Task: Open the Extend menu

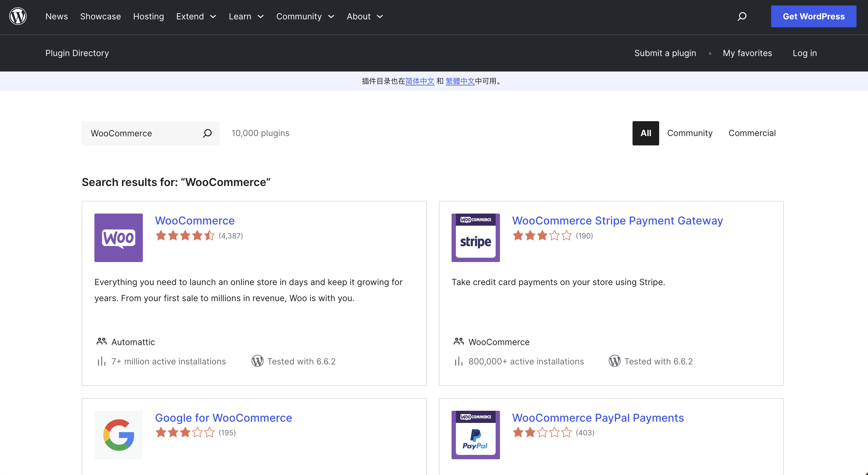Action: 190,17
